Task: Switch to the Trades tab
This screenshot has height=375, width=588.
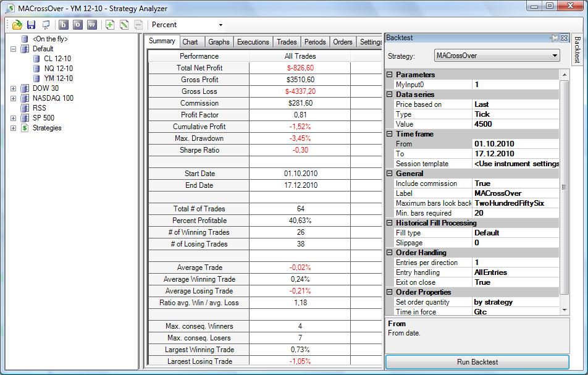Action: [x=287, y=42]
